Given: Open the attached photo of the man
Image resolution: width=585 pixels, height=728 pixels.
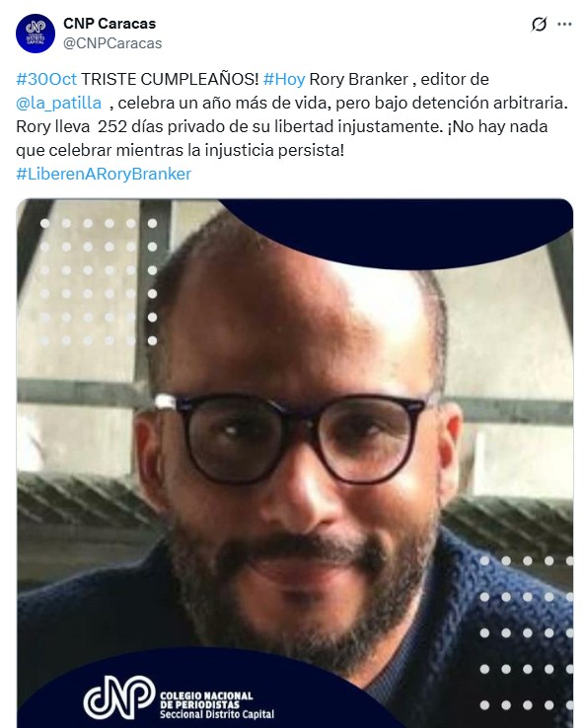Looking at the screenshot, I should (x=295, y=464).
